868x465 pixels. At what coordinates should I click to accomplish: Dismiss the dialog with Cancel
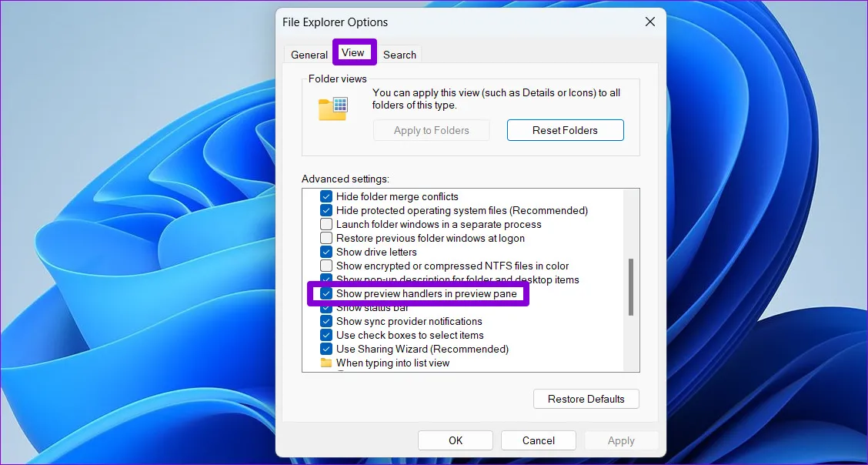click(538, 440)
